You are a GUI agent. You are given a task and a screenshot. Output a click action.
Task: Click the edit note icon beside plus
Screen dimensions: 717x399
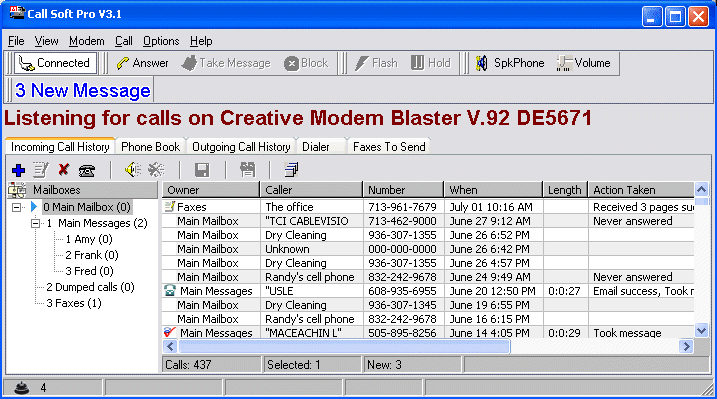coord(41,170)
